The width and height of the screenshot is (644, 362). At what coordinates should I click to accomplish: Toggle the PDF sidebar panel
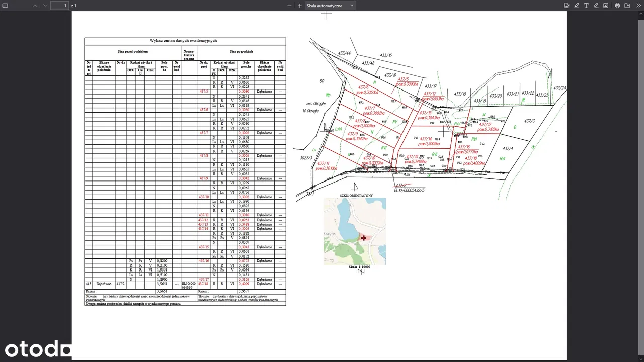6,5
